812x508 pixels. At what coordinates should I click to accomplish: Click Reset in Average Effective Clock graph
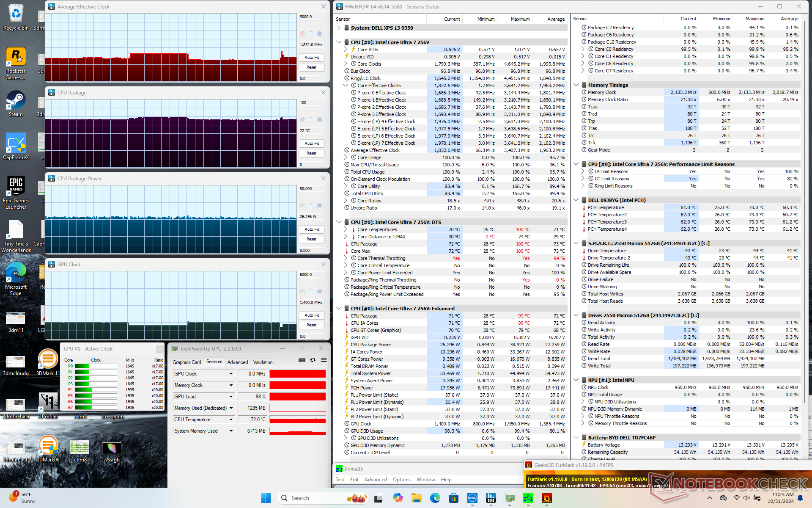pyautogui.click(x=312, y=67)
